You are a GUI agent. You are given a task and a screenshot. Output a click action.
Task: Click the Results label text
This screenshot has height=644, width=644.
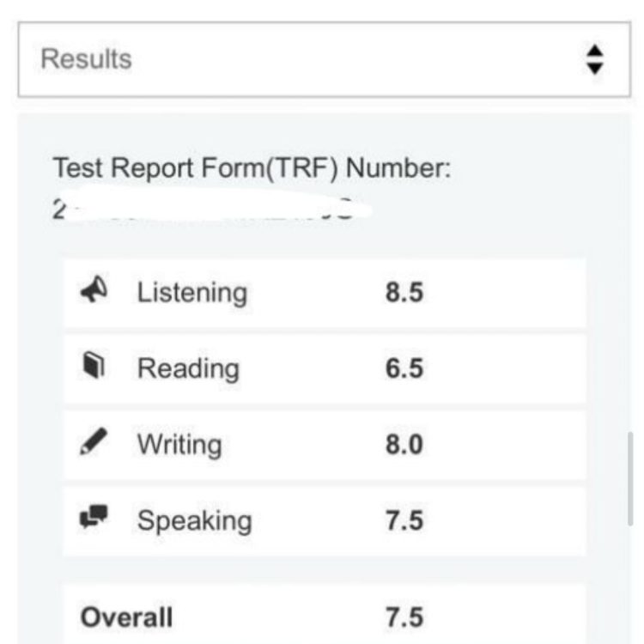87,59
